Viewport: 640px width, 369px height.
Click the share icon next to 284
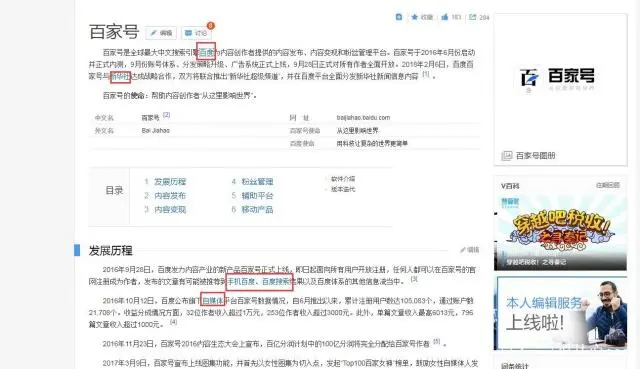pyautogui.click(x=473, y=17)
